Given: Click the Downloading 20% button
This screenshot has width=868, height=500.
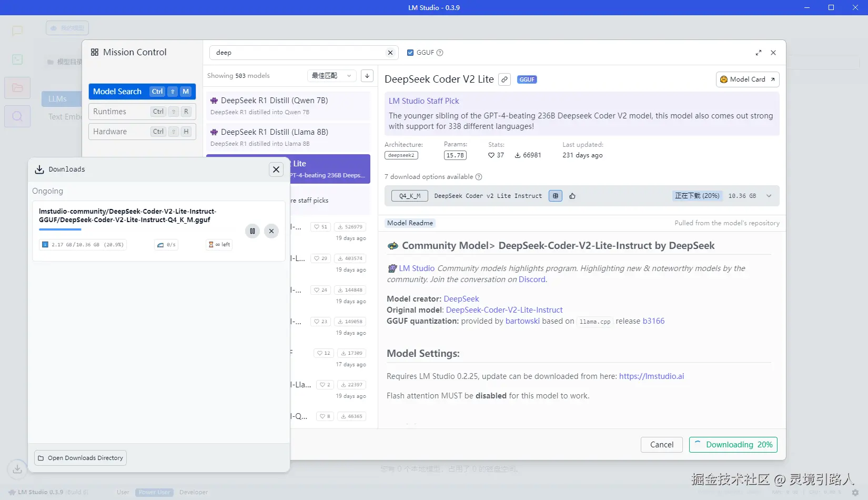Looking at the screenshot, I should pyautogui.click(x=733, y=445).
